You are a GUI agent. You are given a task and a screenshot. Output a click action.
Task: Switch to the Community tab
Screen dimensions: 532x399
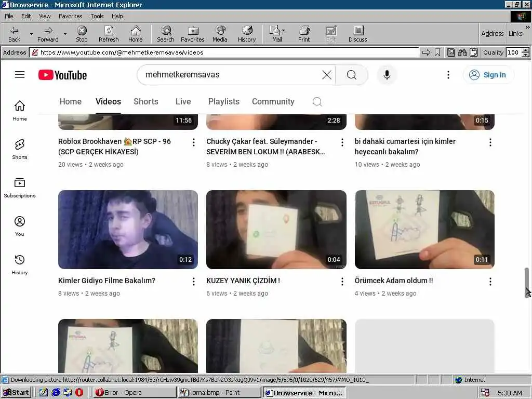[273, 101]
